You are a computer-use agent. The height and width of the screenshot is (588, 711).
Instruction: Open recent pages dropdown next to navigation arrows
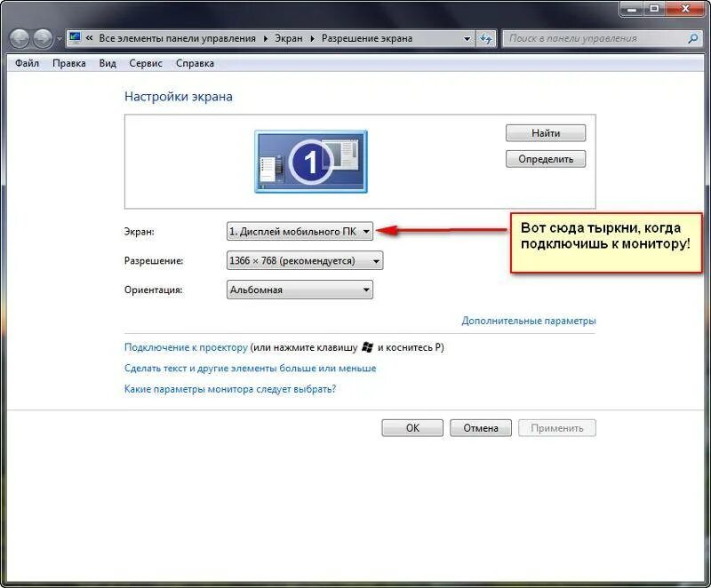pos(59,39)
